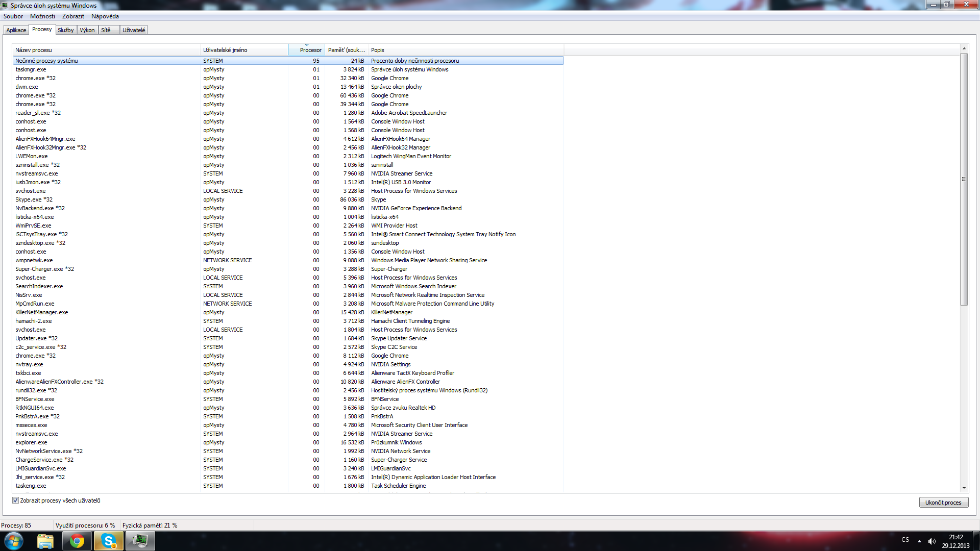This screenshot has width=980, height=551.
Task: Select the Skype.exe *32 process row
Action: coord(34,199)
